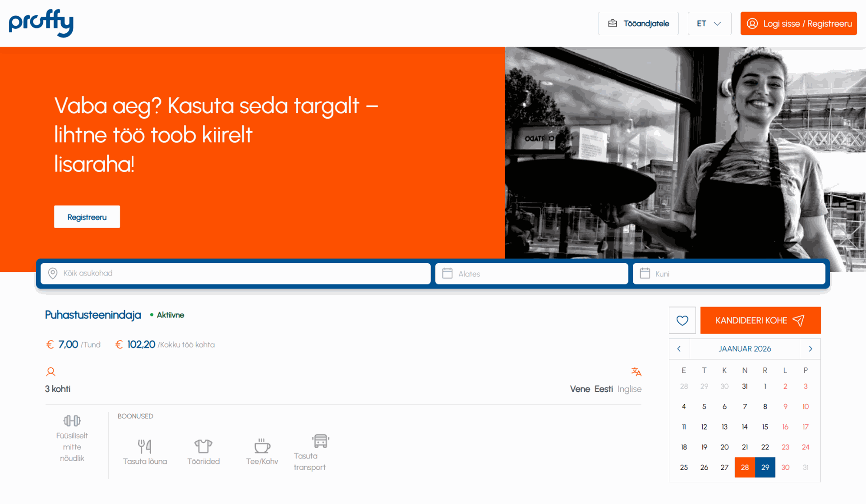Image resolution: width=866 pixels, height=504 pixels.
Task: Click the heart favorite icon
Action: [x=682, y=321]
